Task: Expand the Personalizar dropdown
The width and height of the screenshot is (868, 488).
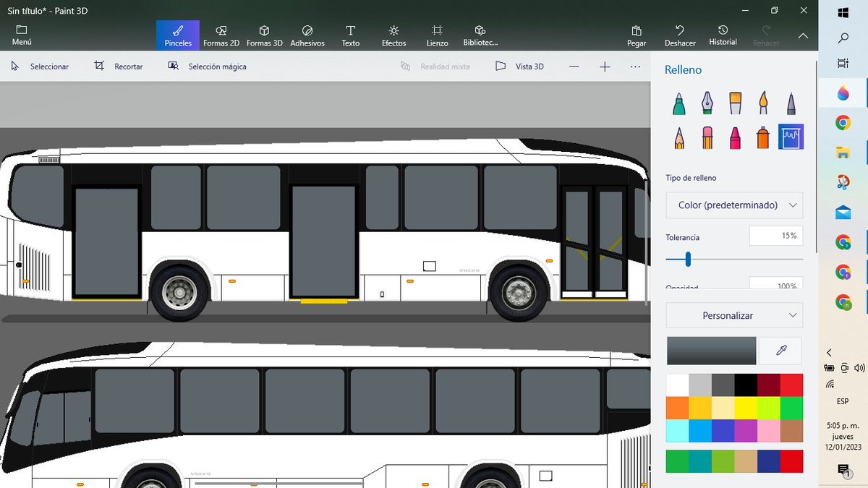Action: click(x=734, y=316)
